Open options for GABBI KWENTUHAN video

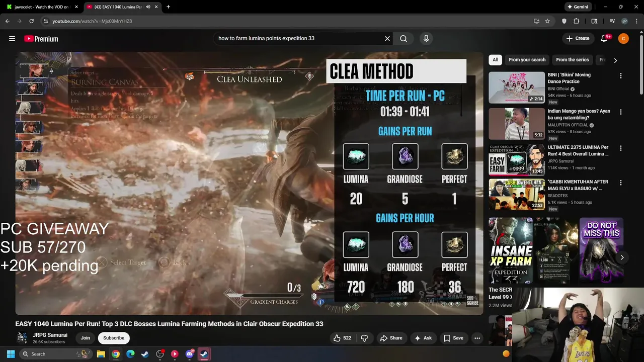[620, 183]
